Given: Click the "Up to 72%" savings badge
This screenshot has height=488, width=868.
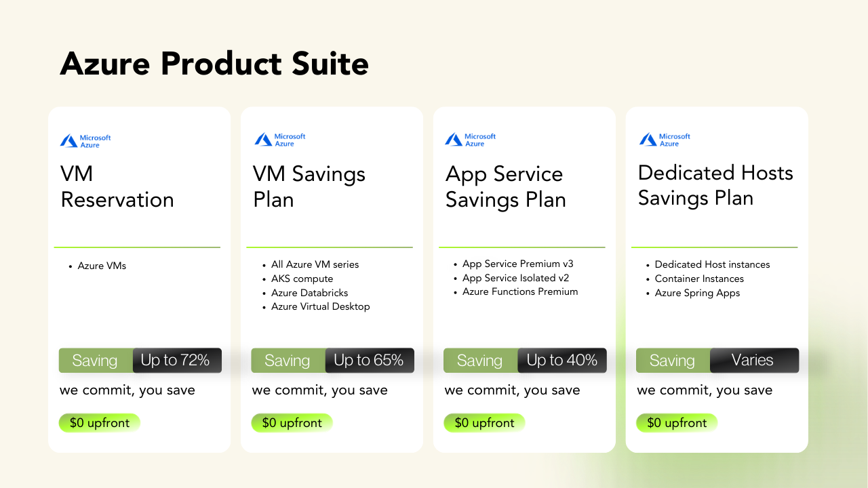Looking at the screenshot, I should pyautogui.click(x=176, y=361).
